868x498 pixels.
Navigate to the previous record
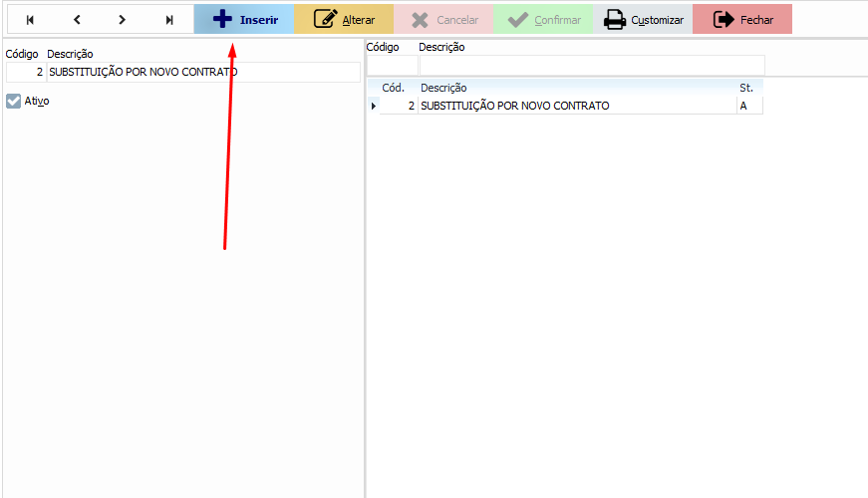point(77,20)
